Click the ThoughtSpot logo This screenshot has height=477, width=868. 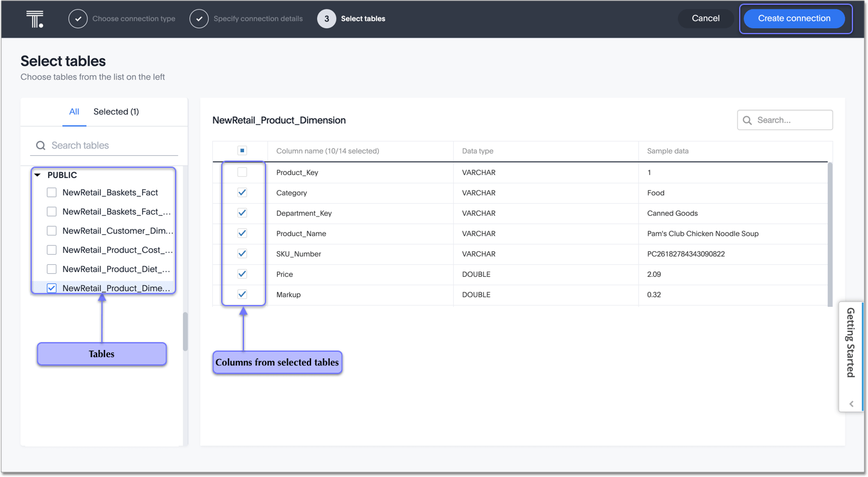pyautogui.click(x=34, y=19)
